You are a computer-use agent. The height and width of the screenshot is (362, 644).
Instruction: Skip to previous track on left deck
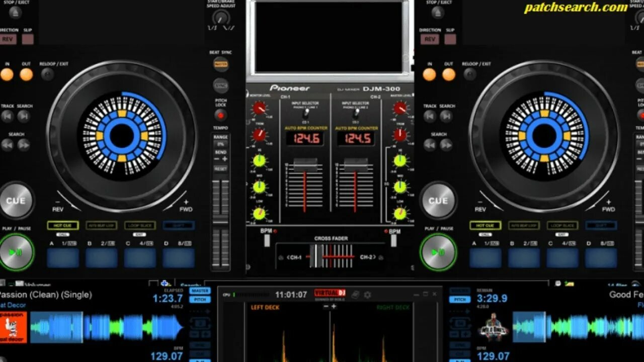7,116
